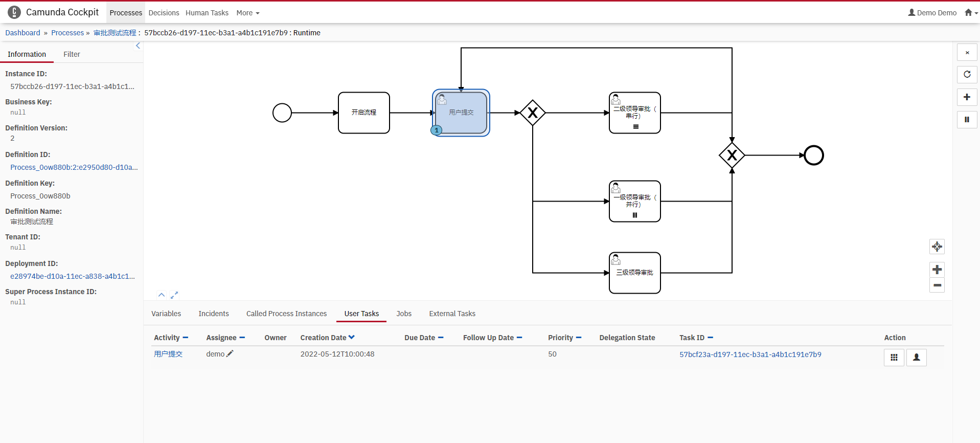Suspend the process instance with pause icon
This screenshot has width=980, height=443.
click(x=967, y=120)
